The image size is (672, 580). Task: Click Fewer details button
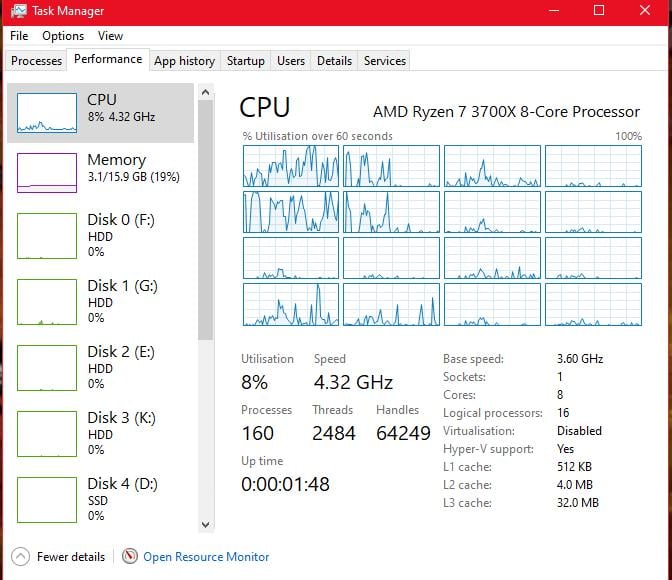point(58,557)
